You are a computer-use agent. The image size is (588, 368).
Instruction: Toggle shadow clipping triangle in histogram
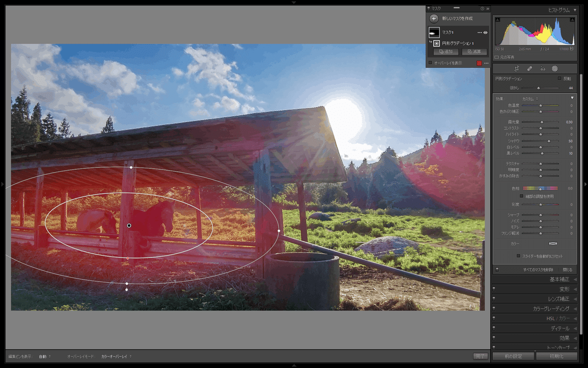498,21
